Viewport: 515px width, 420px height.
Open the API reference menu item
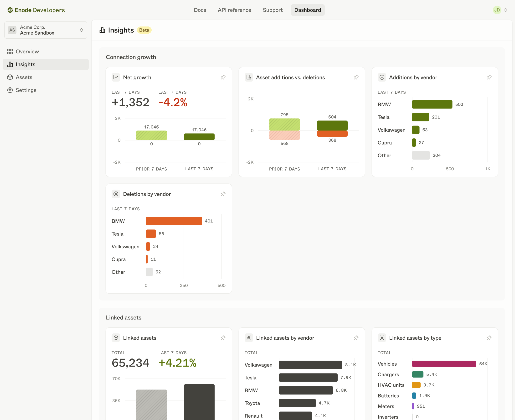point(234,10)
